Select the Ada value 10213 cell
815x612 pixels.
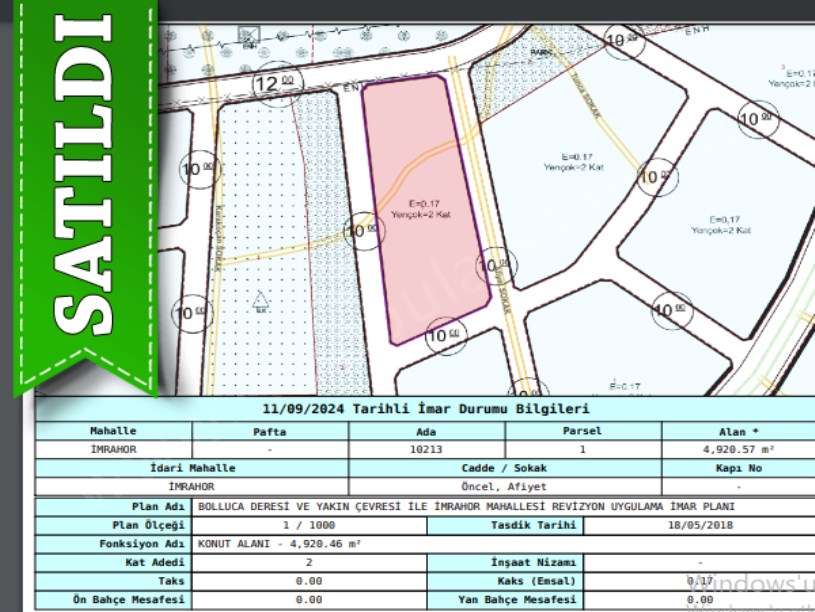click(426, 449)
